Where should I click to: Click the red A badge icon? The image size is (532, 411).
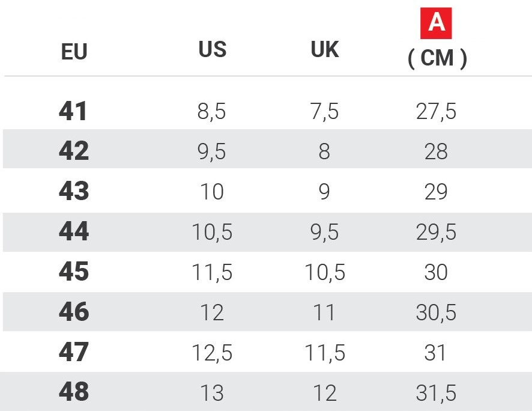pos(437,23)
